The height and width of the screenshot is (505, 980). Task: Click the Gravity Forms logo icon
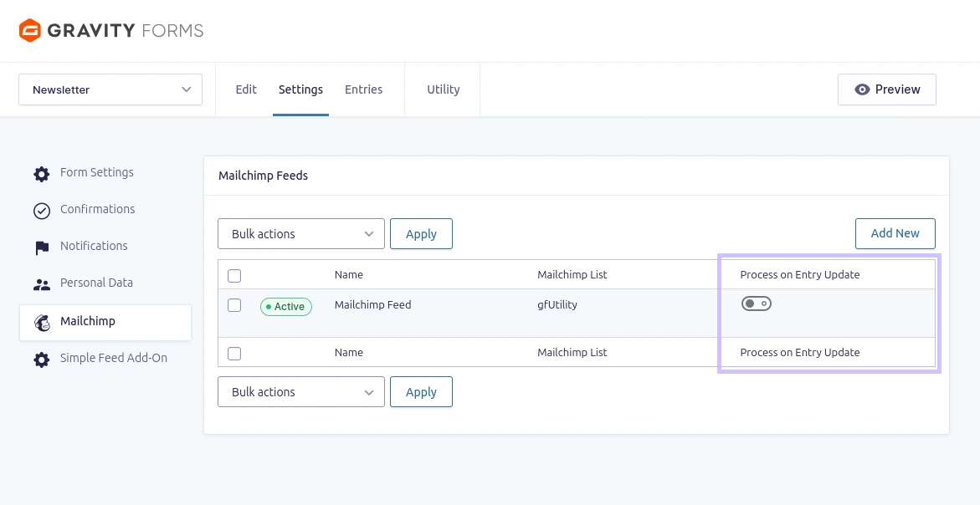[30, 30]
